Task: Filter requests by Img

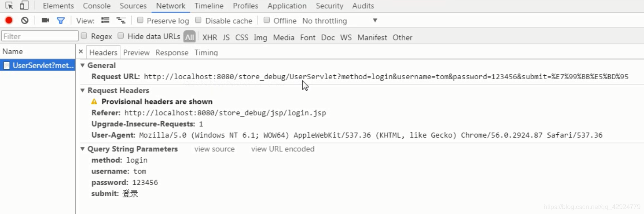Action: tap(260, 37)
